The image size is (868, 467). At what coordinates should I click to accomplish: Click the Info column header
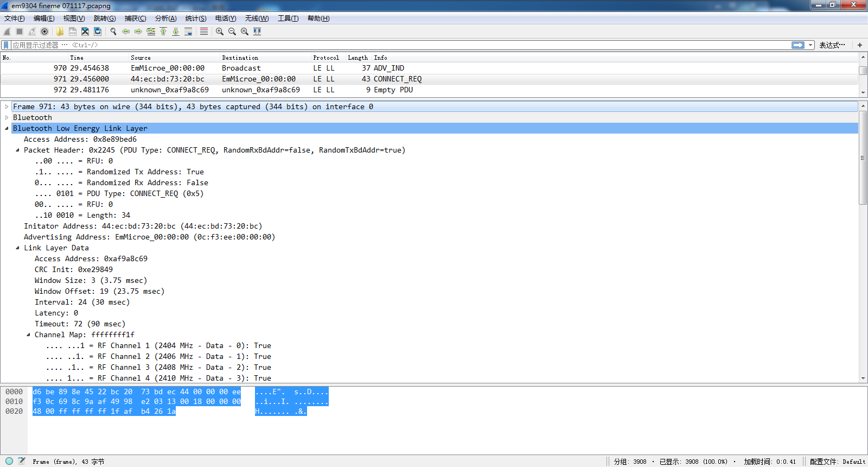click(615, 58)
